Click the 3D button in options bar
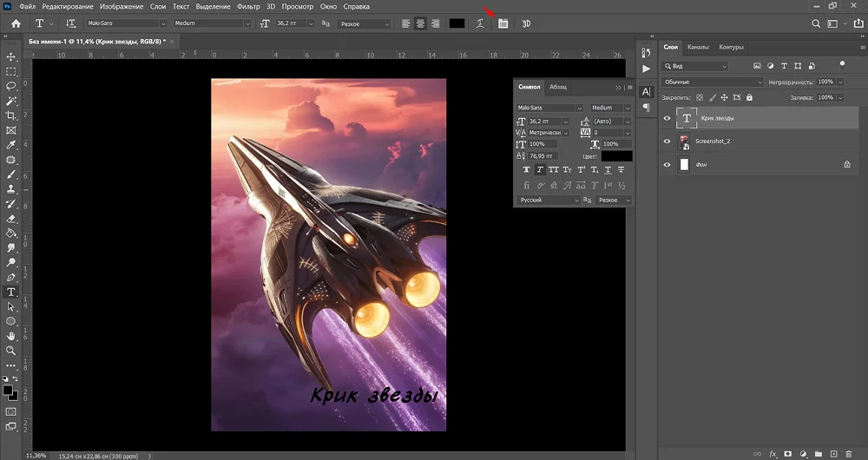This screenshot has width=868, height=460. pos(526,23)
